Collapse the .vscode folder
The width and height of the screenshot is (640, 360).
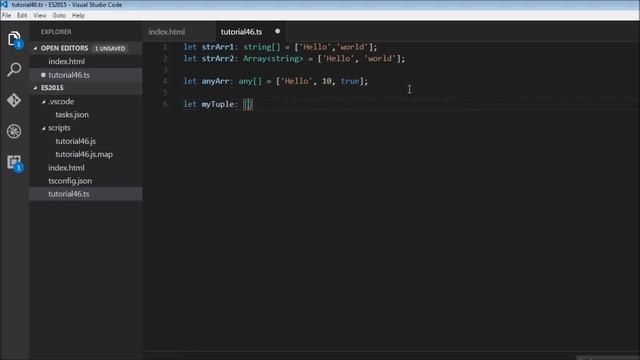coord(44,102)
